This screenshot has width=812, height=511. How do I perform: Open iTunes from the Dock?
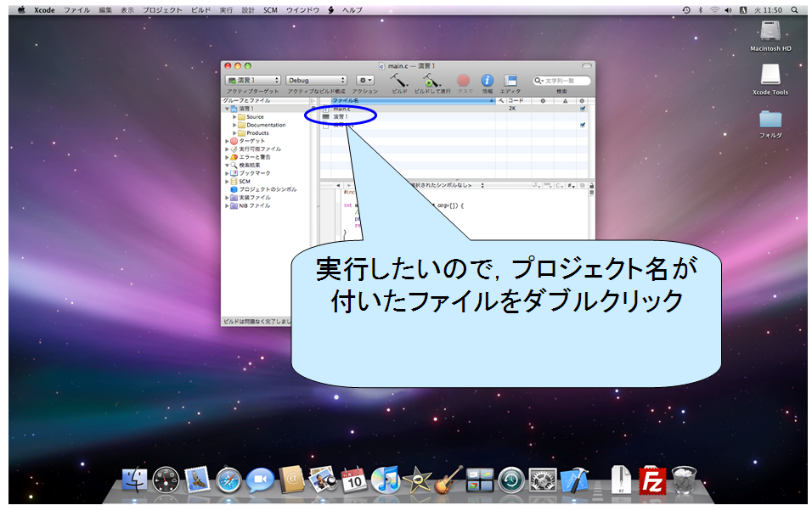(386, 480)
